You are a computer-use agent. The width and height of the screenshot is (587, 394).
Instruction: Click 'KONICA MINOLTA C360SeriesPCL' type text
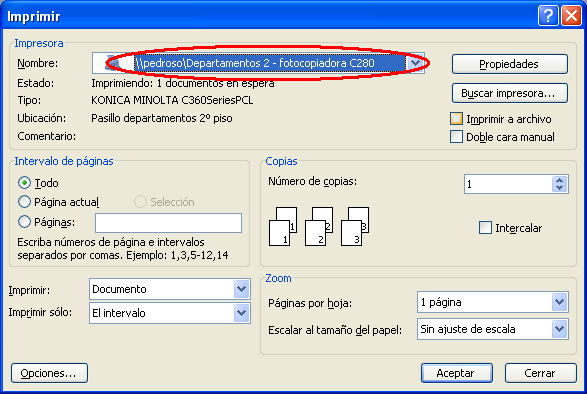[x=172, y=100]
